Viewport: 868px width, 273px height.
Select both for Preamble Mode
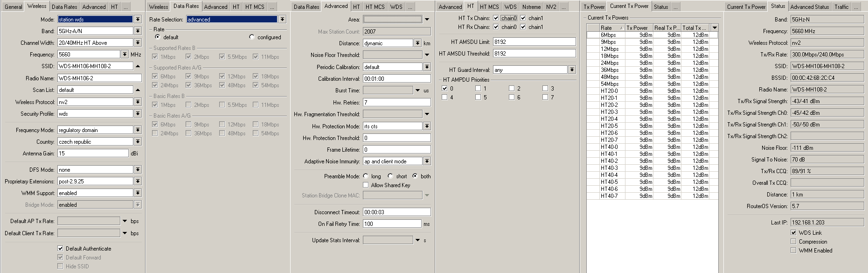coord(415,176)
